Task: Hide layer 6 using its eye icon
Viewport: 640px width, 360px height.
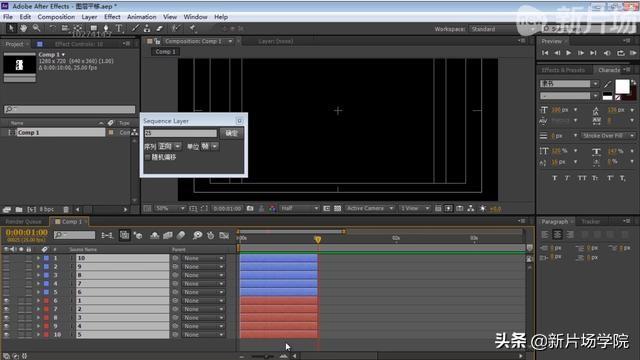Action: coord(7,301)
